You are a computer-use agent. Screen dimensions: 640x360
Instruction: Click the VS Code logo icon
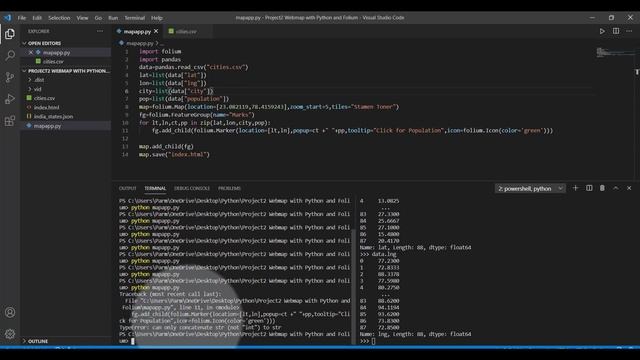pyautogui.click(x=7, y=18)
